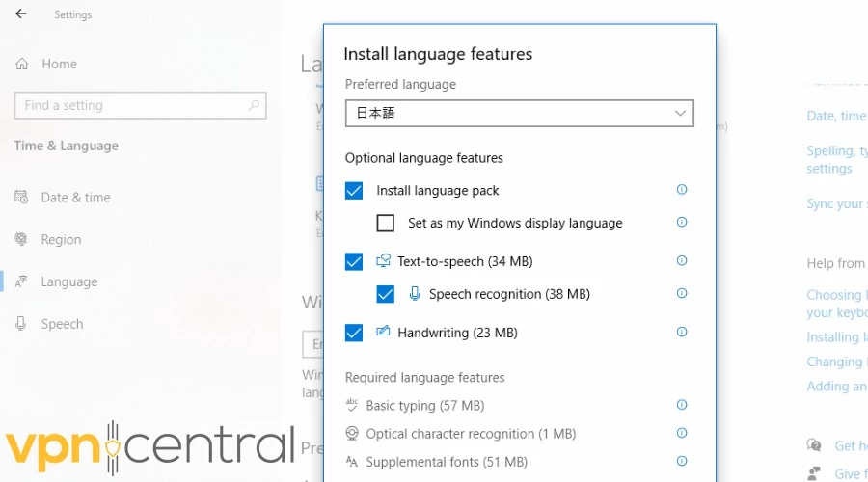The height and width of the screenshot is (482, 868).
Task: Open Speech settings
Action: tap(62, 324)
